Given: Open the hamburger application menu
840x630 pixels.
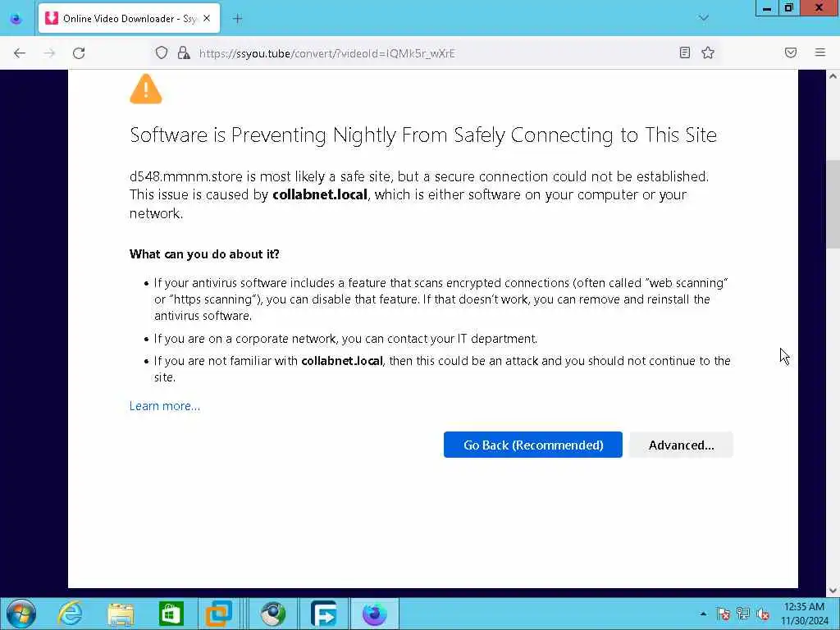Looking at the screenshot, I should 819,52.
